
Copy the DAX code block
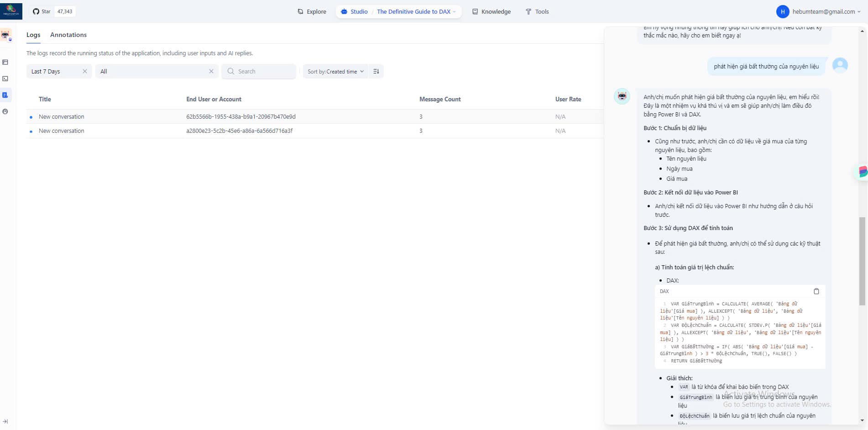(x=816, y=291)
